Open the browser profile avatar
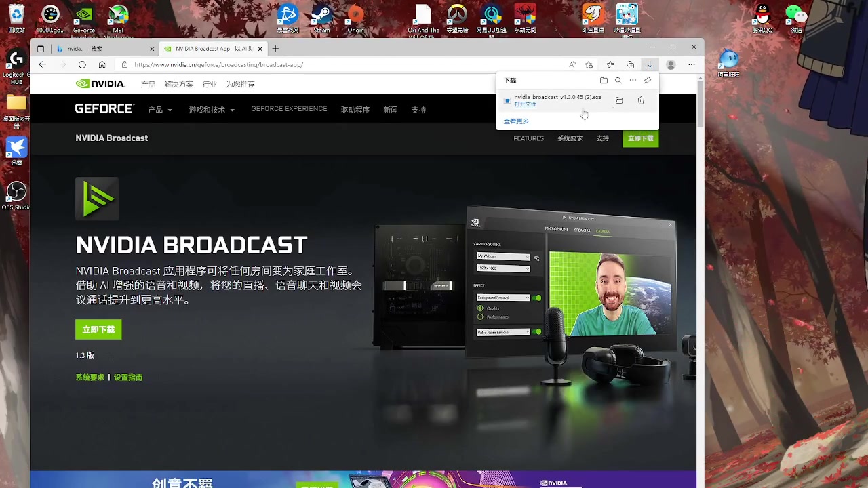 pos(671,64)
